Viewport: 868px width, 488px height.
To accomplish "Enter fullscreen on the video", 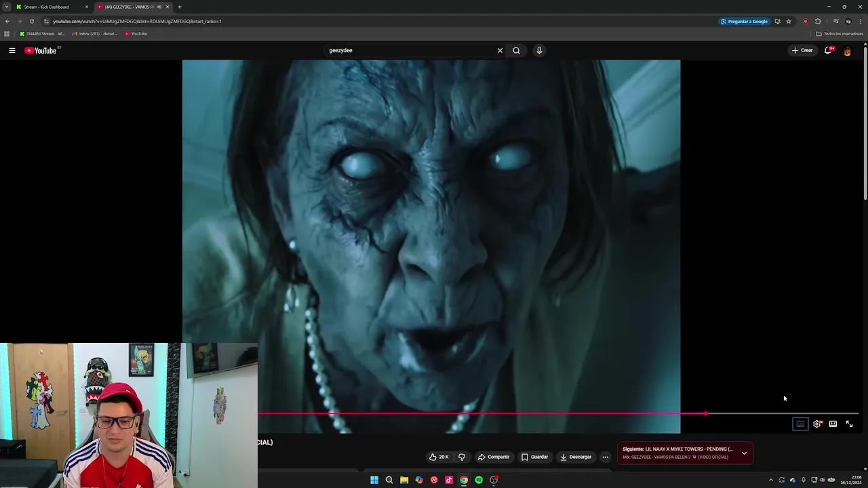I will tap(849, 424).
